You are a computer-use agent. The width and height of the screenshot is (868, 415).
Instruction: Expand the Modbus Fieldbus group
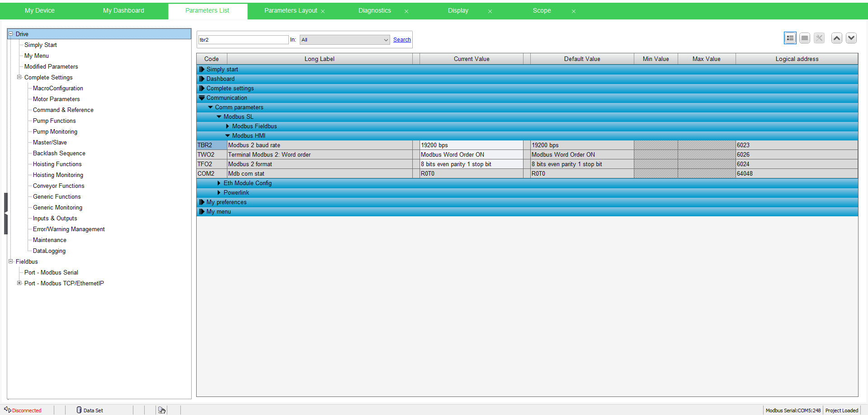pyautogui.click(x=227, y=126)
